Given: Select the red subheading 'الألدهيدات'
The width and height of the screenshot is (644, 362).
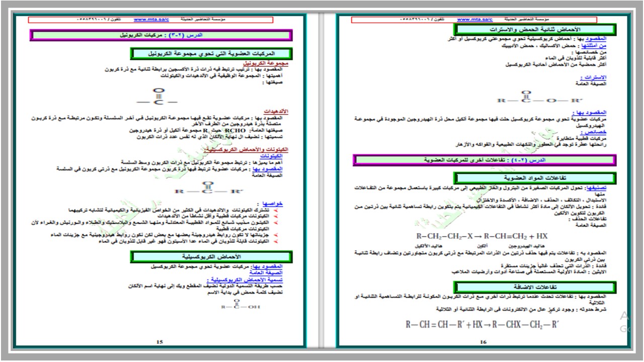Looking at the screenshot, I should [276, 111].
